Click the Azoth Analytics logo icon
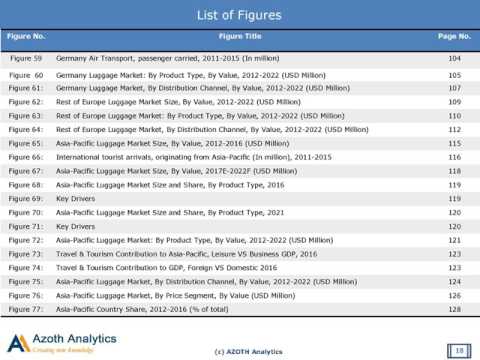Screen dimensions: 480x360 18,343
